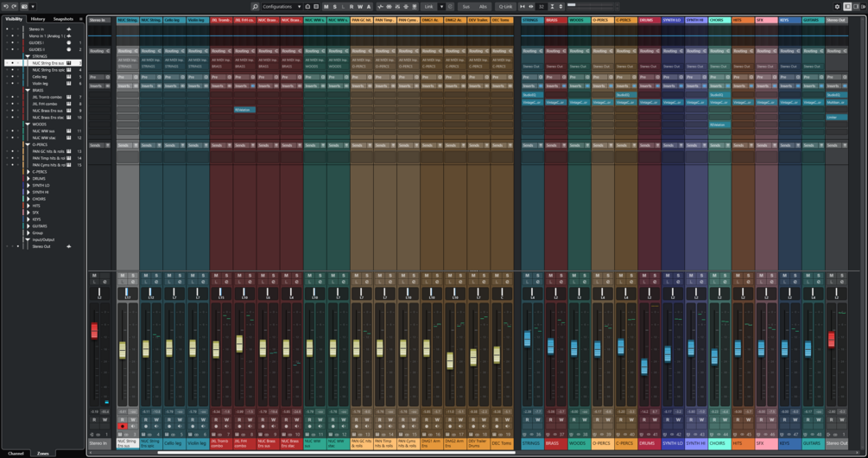868x458 pixels.
Task: Expand the C-PERCS folder in Visibility list
Action: coord(29,172)
